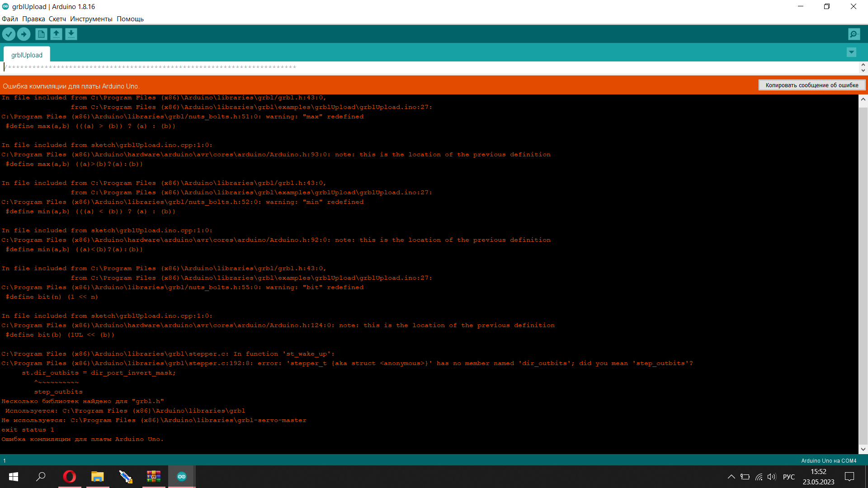Viewport: 868px width, 488px height.
Task: Click the 'exit status 1' line
Action: (x=28, y=430)
